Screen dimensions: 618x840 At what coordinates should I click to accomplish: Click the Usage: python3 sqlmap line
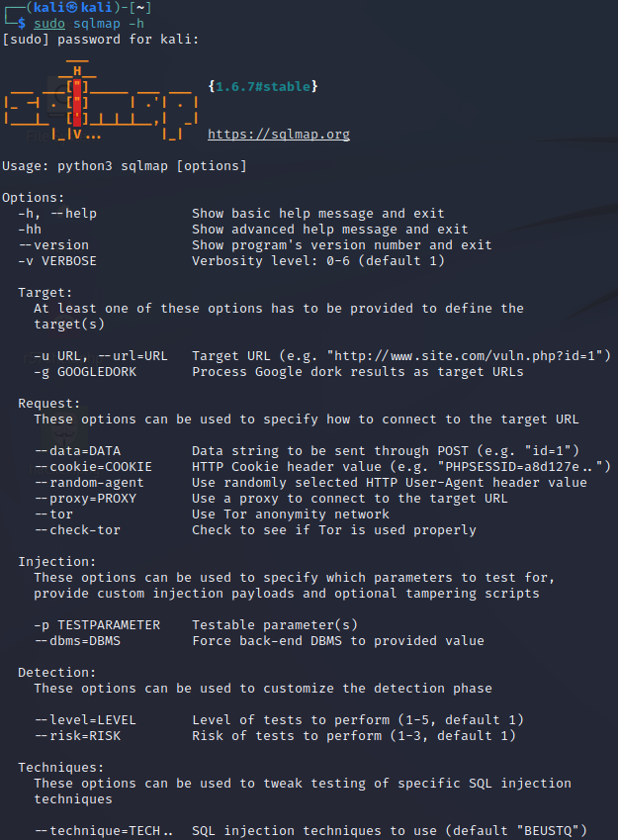click(125, 166)
